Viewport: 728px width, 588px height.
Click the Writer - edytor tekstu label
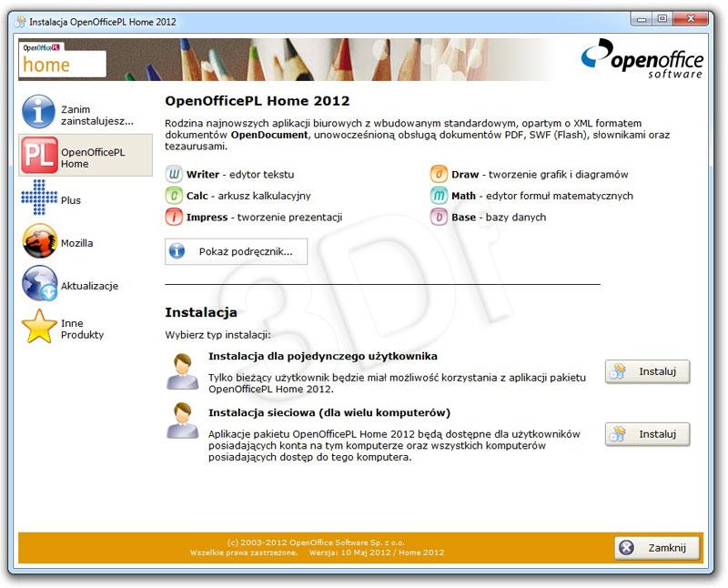point(240,175)
